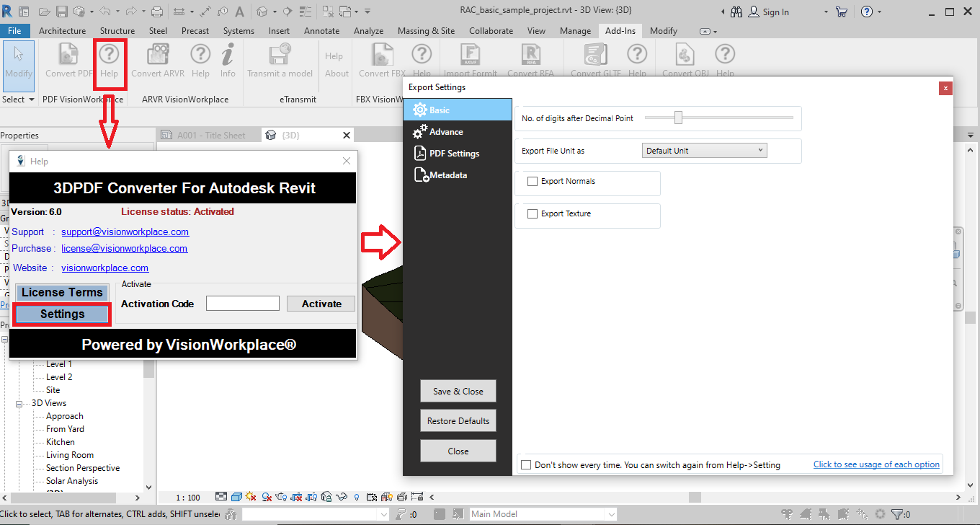Image resolution: width=980 pixels, height=525 pixels.
Task: Click the Convert RFA icon
Action: 530,55
